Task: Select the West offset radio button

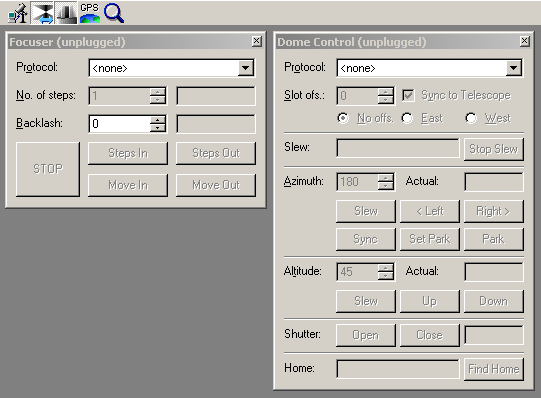Action: coord(471,118)
